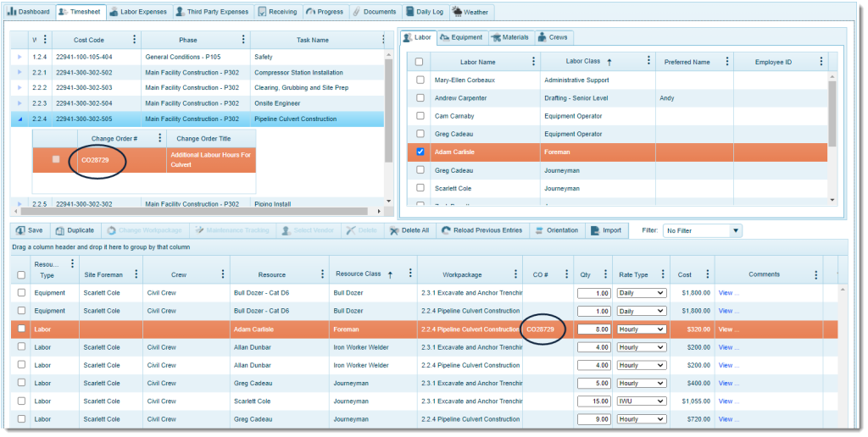The width and height of the screenshot is (868, 437).
Task: Select the Equipment resource tab
Action: coord(462,37)
